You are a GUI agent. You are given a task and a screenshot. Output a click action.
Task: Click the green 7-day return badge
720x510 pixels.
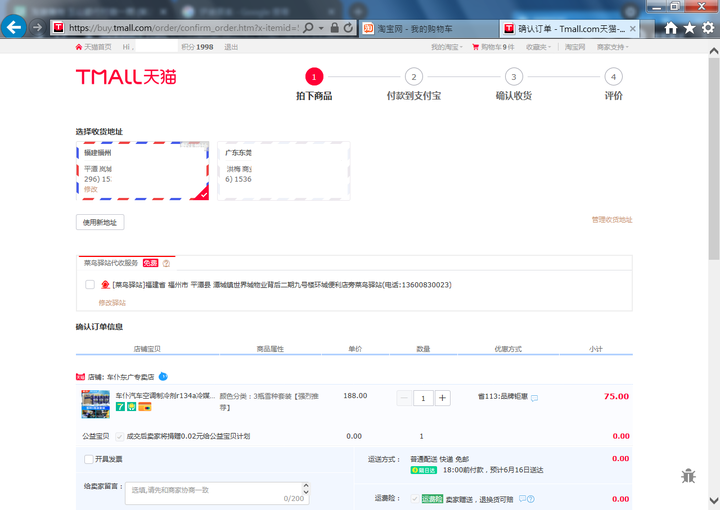(x=120, y=407)
